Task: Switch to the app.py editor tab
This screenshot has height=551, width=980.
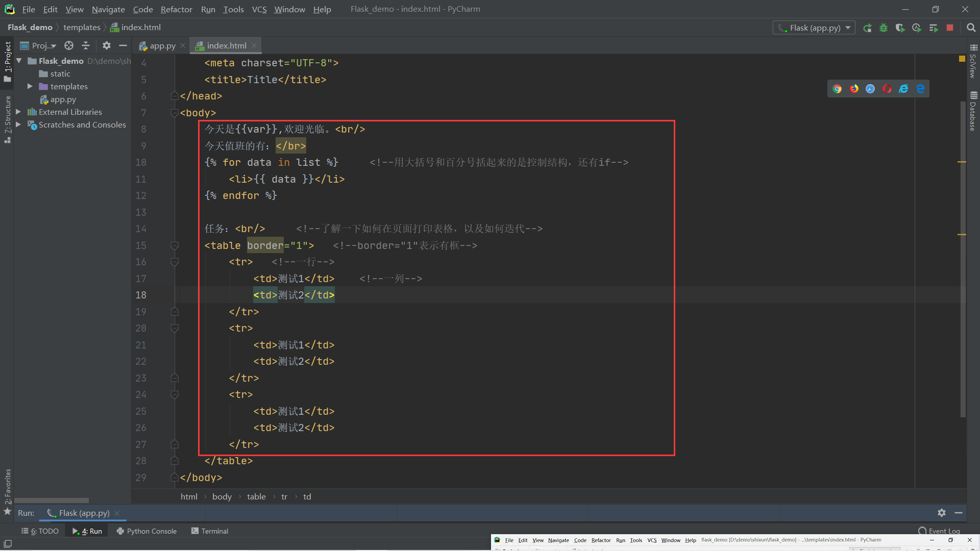Action: point(162,46)
